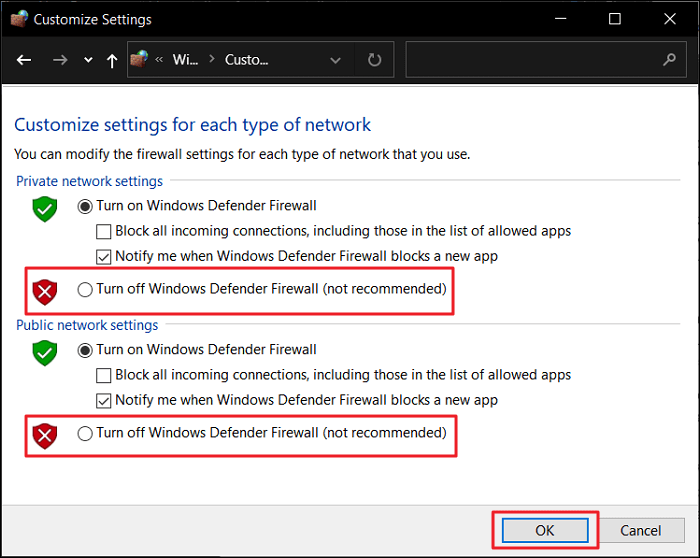Select private Turn on Windows Defender Firewall

[85, 206]
